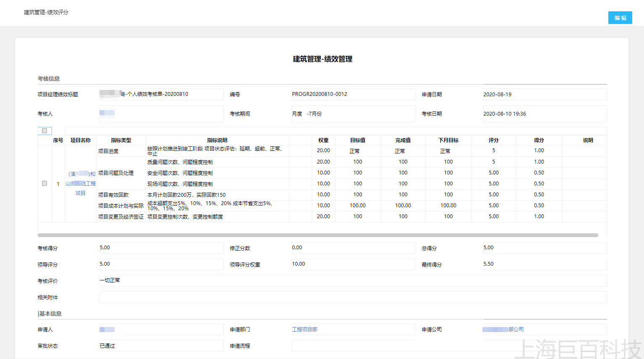644x359 pixels.
Task: Click the 序号 column header
Action: 58,140
